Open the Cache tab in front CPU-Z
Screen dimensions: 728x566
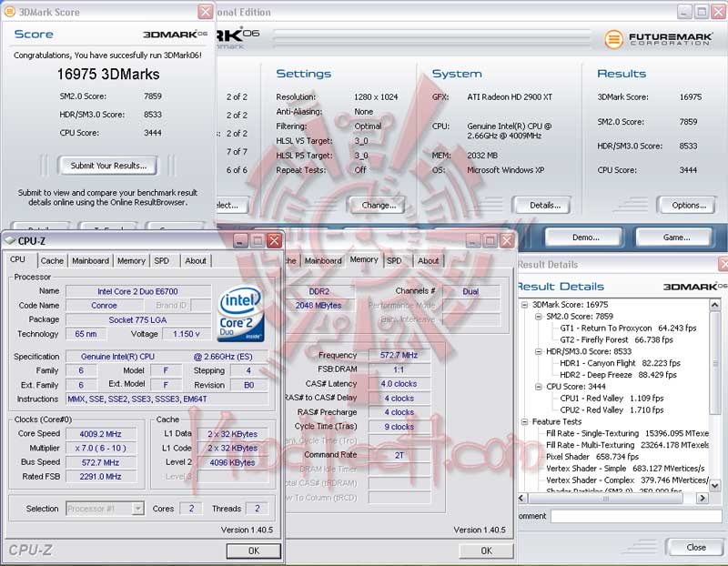(x=52, y=261)
